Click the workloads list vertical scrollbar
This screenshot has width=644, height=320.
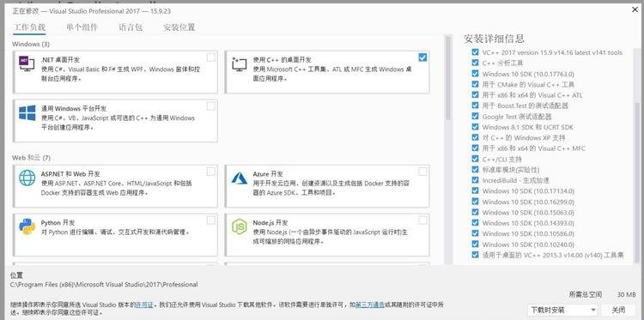click(x=447, y=78)
